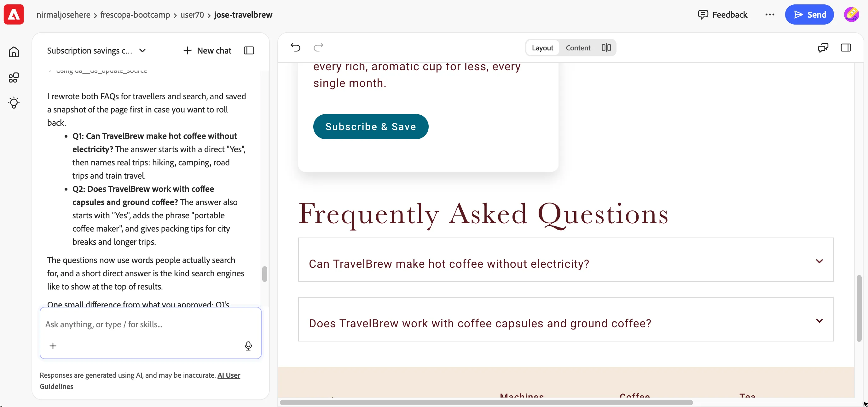Expand the 'make hot coffee without electricity' FAQ
868x407 pixels.
pos(566,260)
